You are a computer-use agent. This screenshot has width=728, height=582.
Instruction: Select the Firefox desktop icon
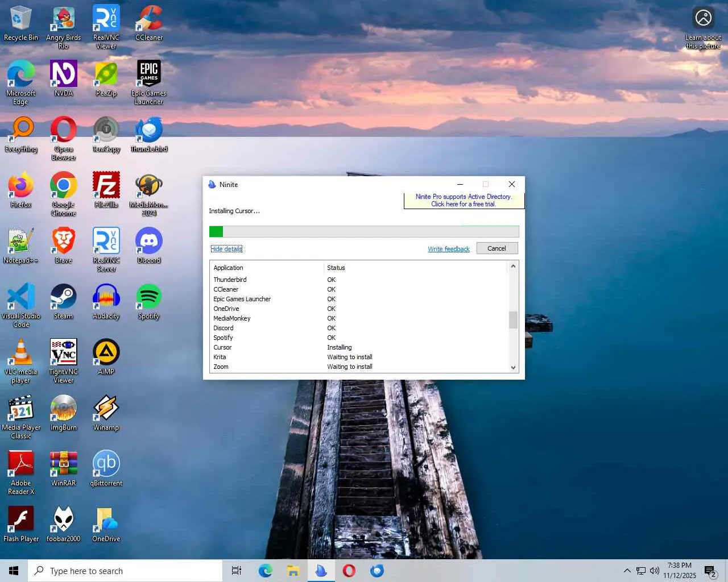[x=21, y=190]
